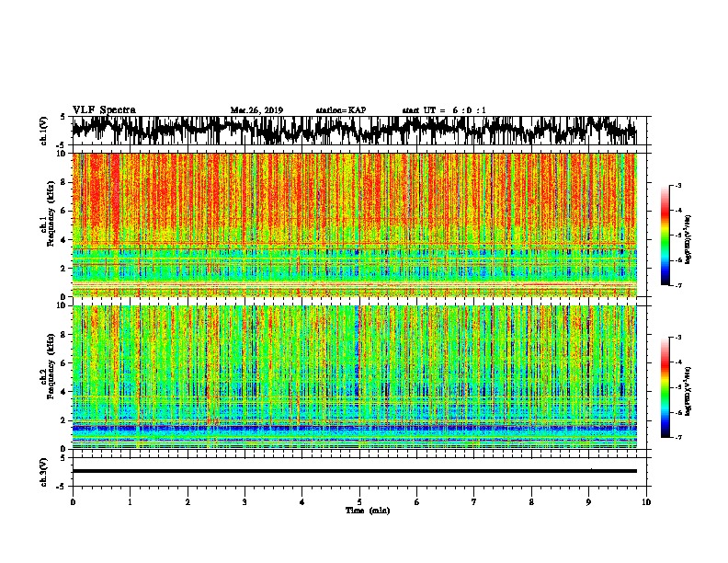Click the ch.2 colorbar log(PSD) label
This screenshot has height=563, width=728.
(688, 391)
